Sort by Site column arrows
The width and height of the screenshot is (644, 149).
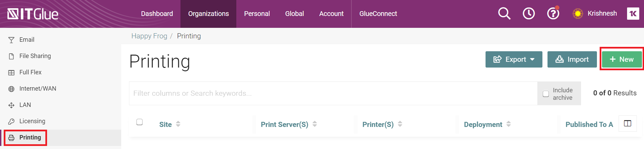click(178, 124)
